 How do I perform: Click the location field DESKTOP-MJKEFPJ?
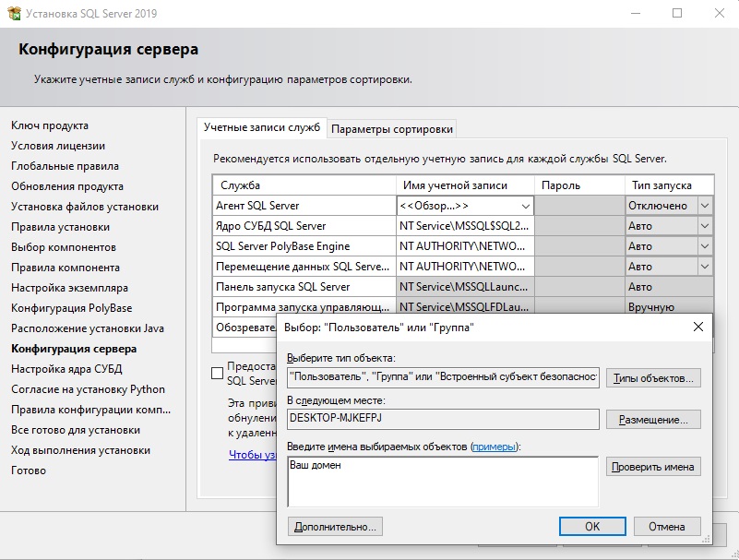[x=443, y=419]
